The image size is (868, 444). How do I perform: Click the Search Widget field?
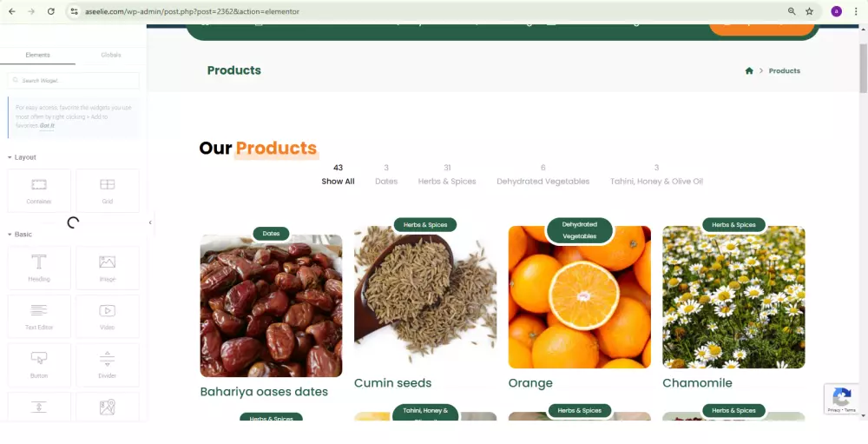click(74, 81)
